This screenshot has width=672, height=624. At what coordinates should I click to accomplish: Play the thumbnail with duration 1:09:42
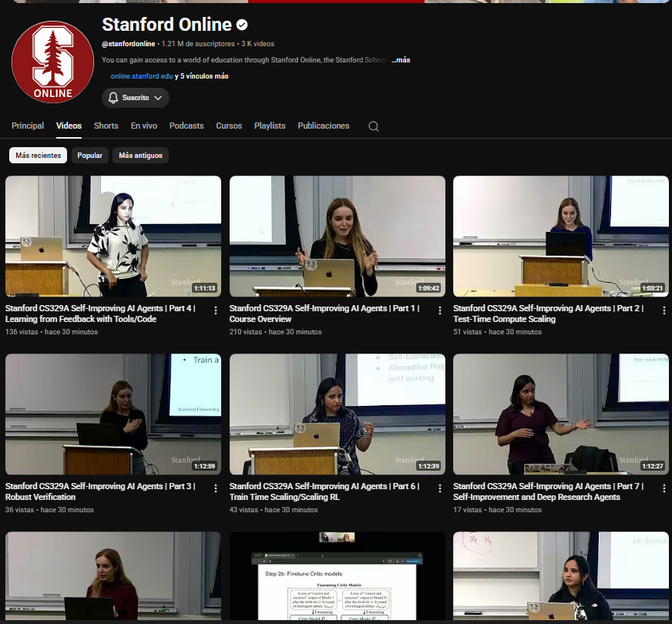point(338,236)
